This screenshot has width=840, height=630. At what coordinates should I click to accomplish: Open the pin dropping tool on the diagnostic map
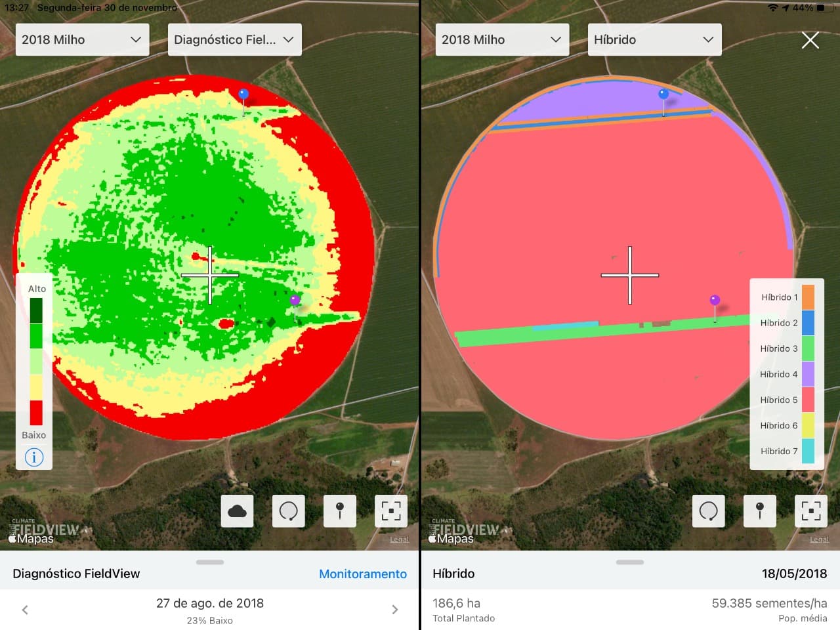coord(339,511)
